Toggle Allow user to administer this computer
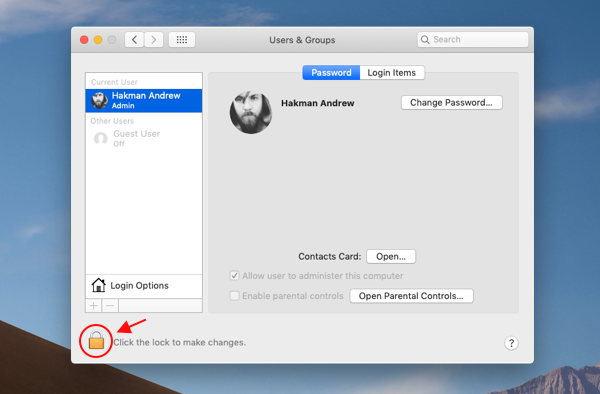The height and width of the screenshot is (394, 600). (x=235, y=275)
